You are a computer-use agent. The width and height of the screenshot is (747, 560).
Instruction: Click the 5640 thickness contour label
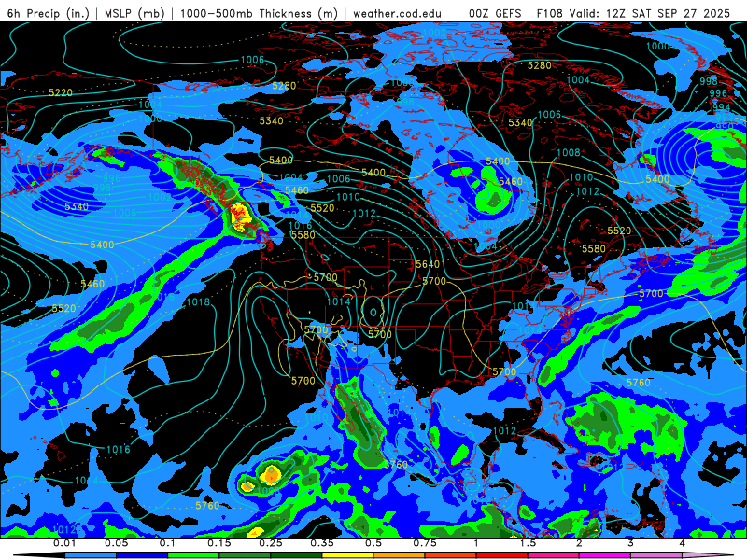point(428,264)
